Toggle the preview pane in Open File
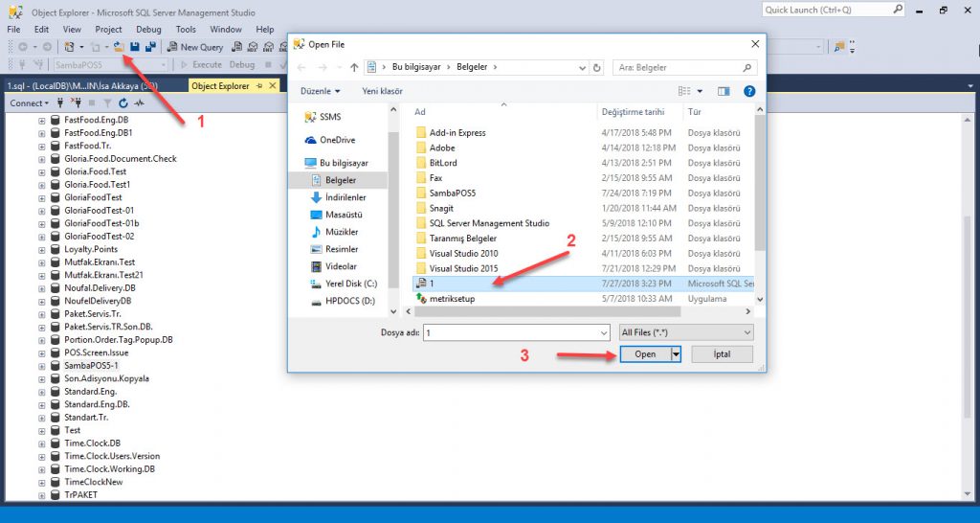The image size is (980, 523). tap(724, 91)
